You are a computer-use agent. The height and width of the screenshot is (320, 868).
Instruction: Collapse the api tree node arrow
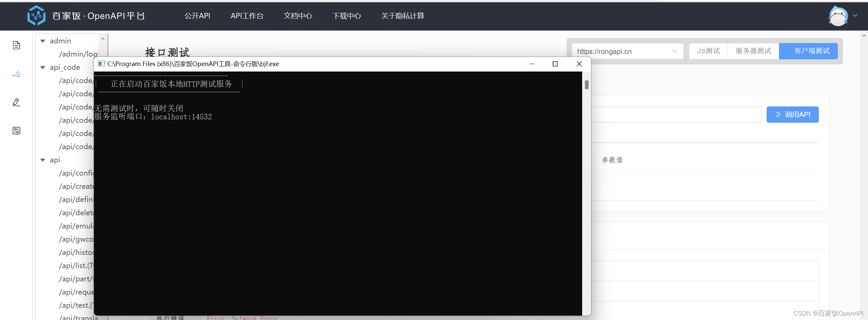(43, 160)
